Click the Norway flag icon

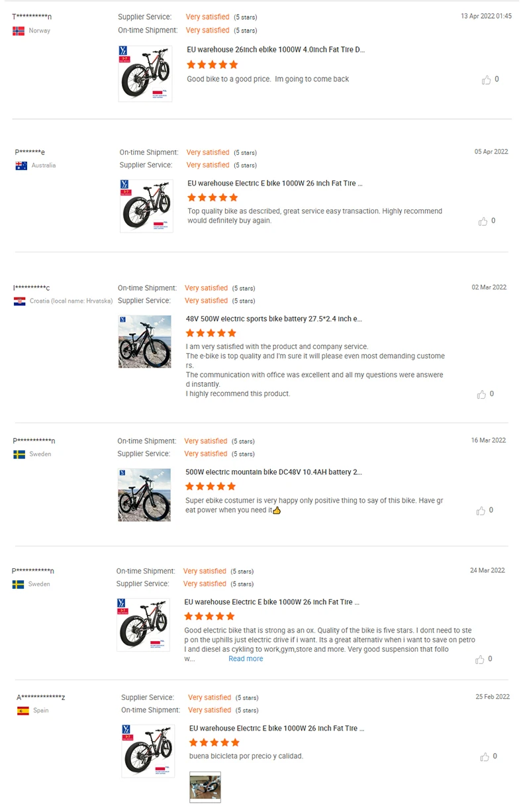point(19,30)
